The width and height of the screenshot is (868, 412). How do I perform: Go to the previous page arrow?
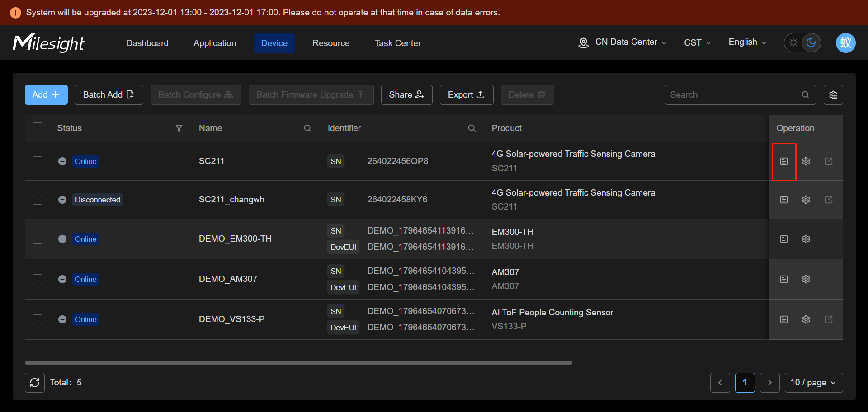pos(720,383)
